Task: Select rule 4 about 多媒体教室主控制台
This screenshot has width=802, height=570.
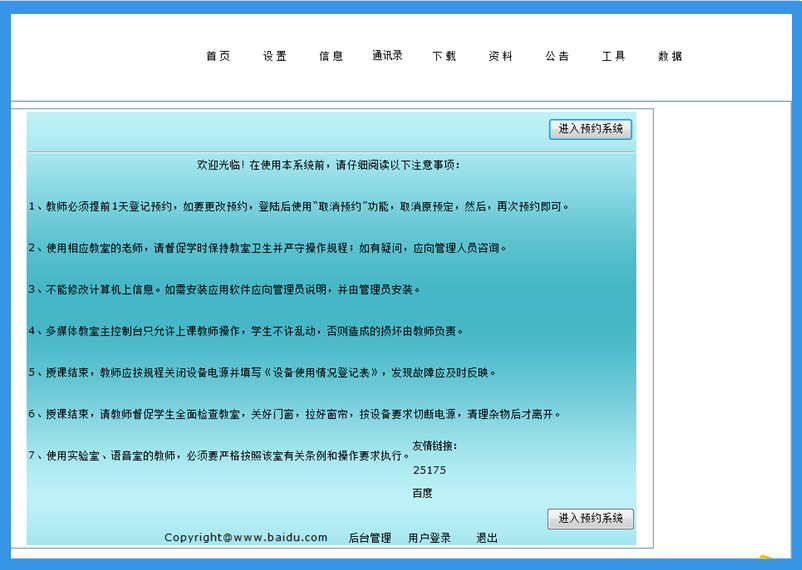Action: coord(246,331)
